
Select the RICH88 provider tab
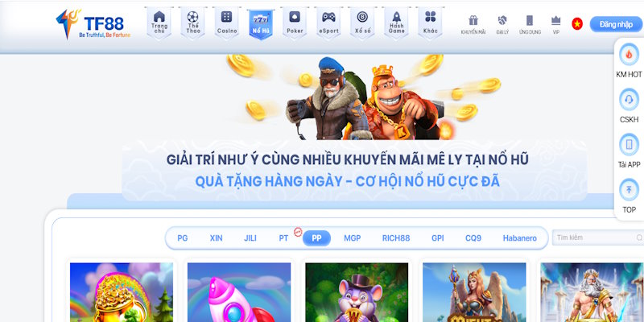click(x=396, y=238)
